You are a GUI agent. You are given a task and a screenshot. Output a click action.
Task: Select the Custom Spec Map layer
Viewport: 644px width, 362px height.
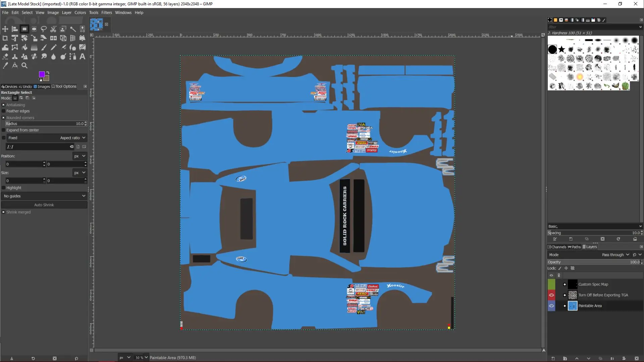click(593, 284)
